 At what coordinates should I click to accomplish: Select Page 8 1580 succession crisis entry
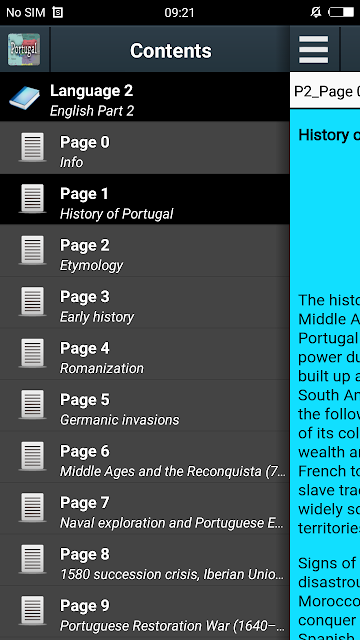coord(145,560)
